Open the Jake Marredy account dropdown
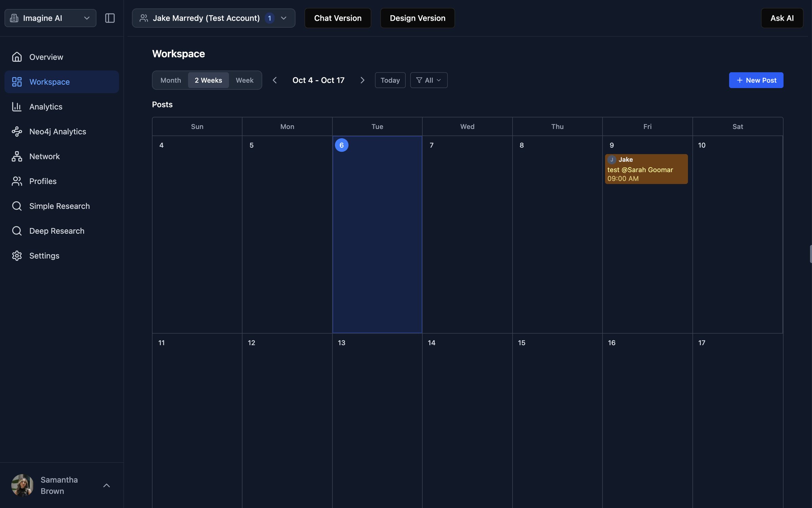 pos(213,18)
